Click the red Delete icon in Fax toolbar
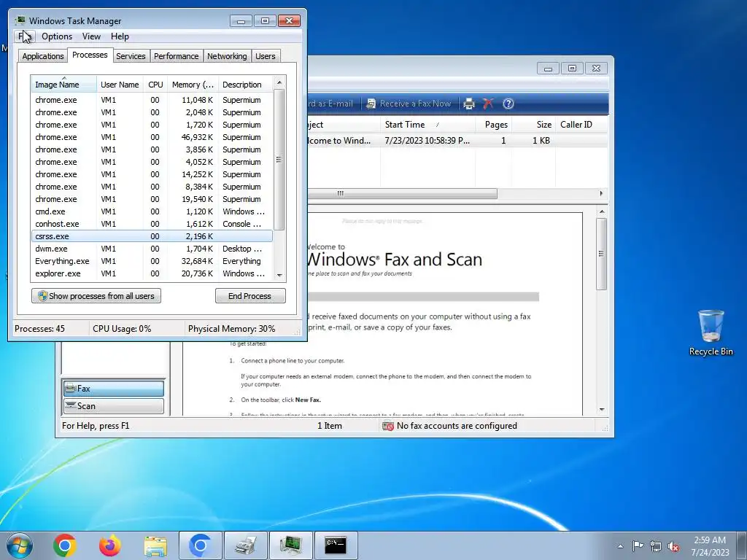This screenshot has width=747, height=560. tap(488, 104)
